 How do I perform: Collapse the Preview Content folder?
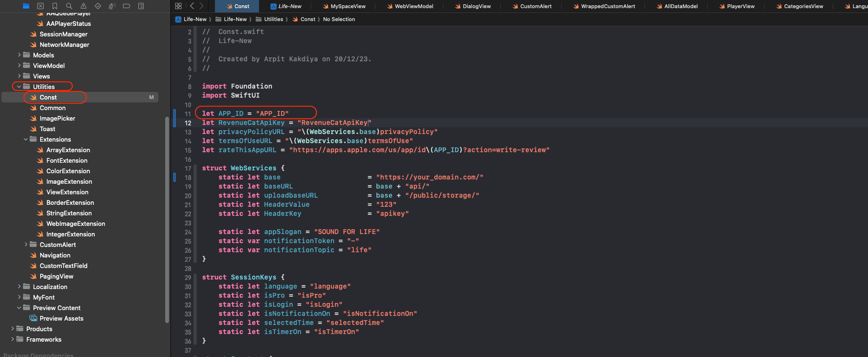pos(19,308)
